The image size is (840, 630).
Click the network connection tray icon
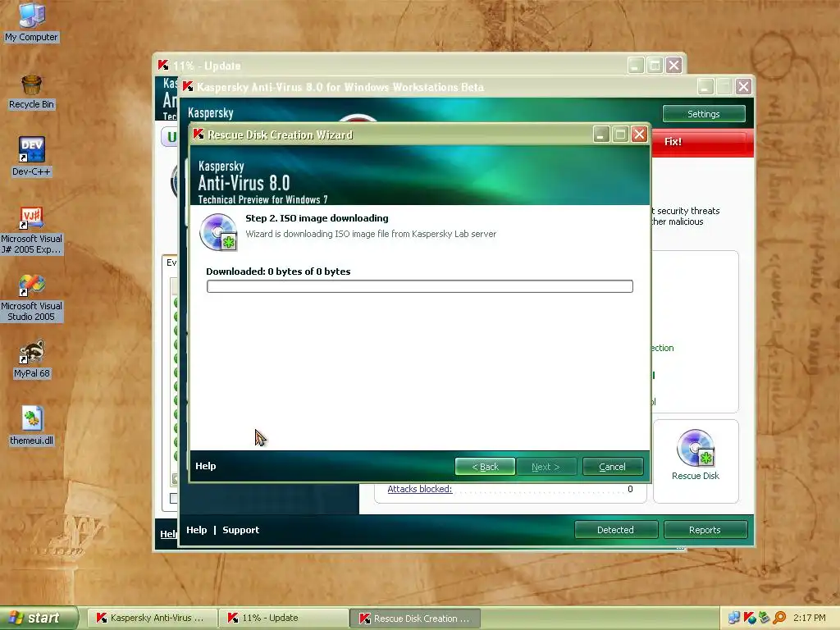(x=734, y=618)
